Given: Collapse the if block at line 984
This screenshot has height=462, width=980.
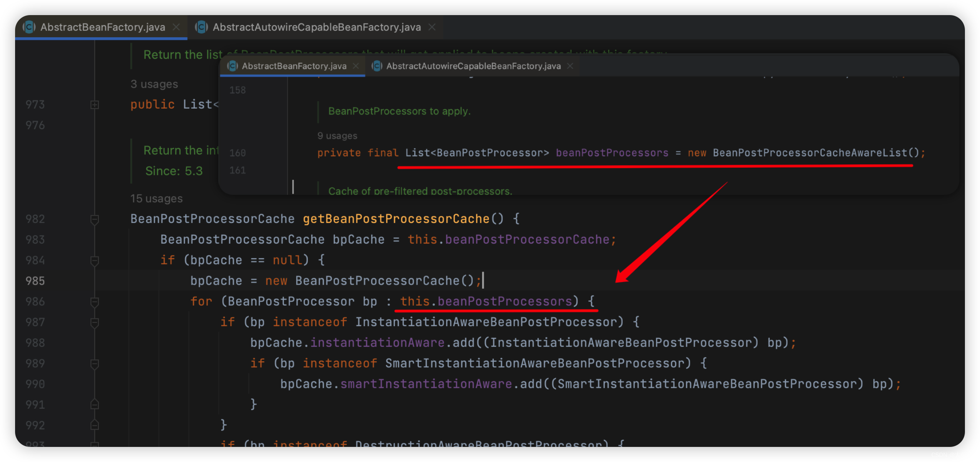Looking at the screenshot, I should (x=95, y=261).
